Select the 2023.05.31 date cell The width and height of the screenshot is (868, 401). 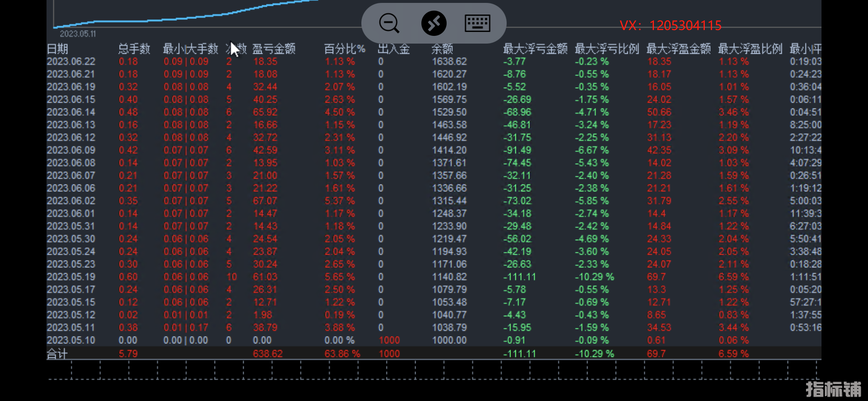pos(71,226)
